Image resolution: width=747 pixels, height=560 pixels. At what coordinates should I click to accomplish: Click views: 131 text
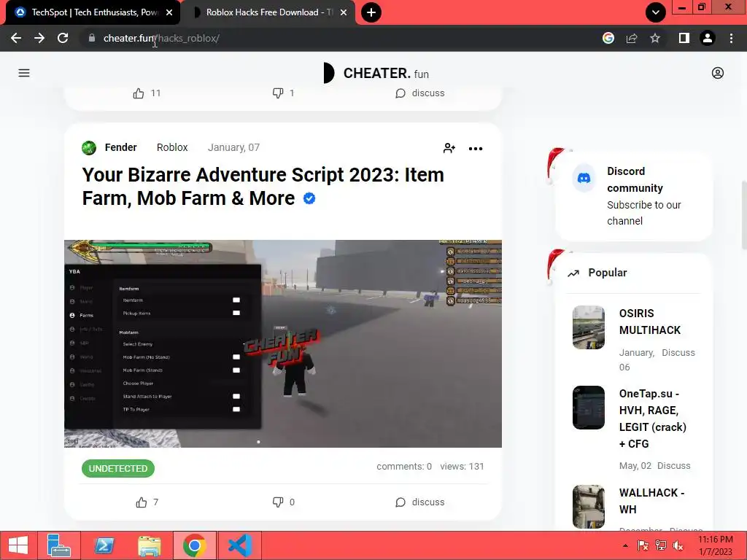click(x=462, y=467)
